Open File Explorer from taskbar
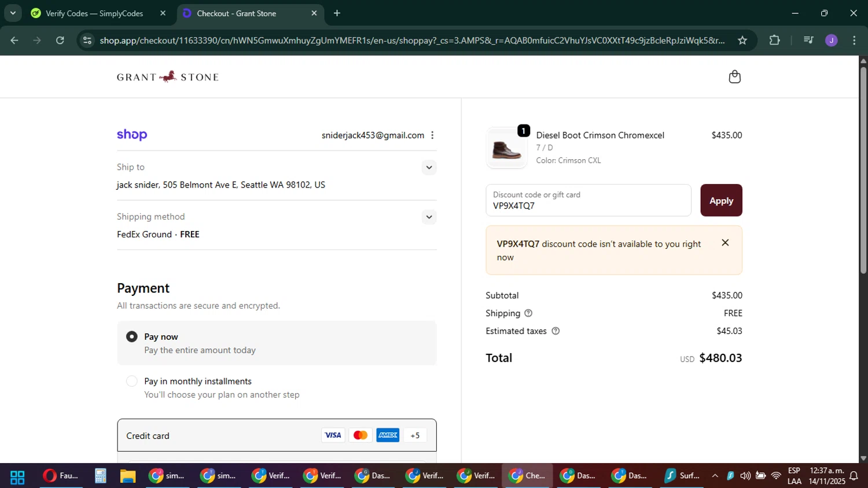Viewport: 868px width, 488px height. coord(128,476)
